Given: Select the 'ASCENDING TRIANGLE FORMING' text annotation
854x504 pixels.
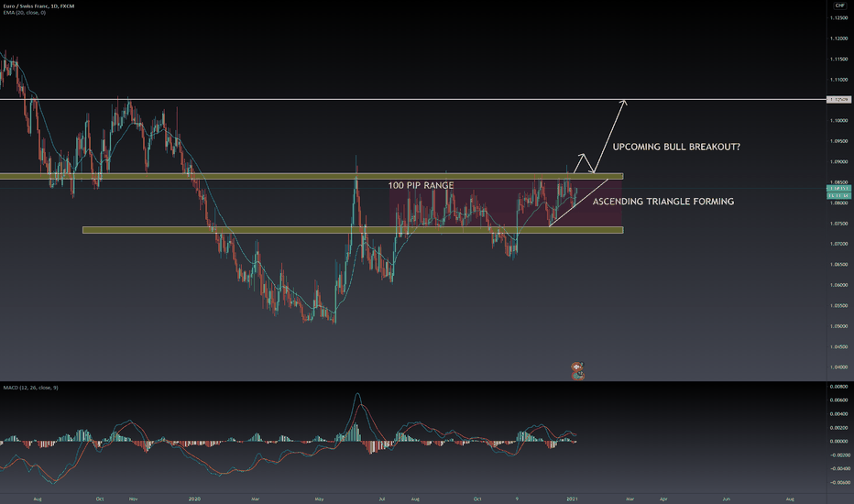Looking at the screenshot, I should pyautogui.click(x=662, y=202).
